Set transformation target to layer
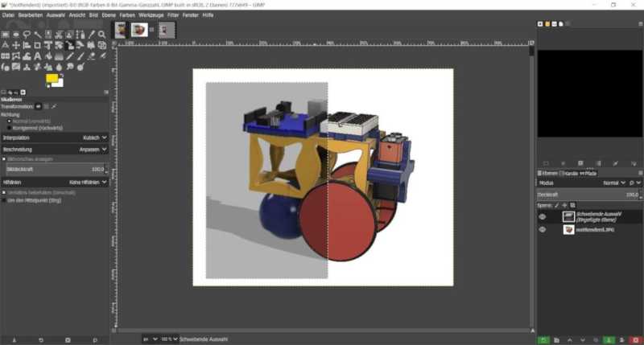This screenshot has width=644, height=345. [38, 107]
